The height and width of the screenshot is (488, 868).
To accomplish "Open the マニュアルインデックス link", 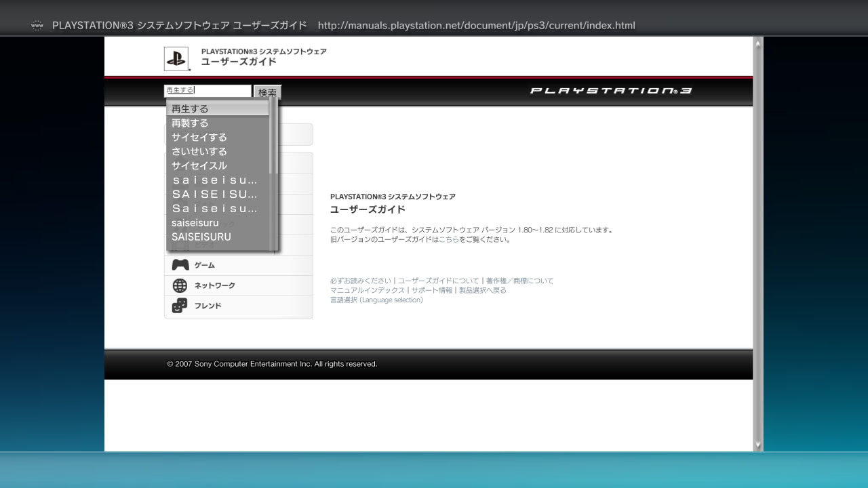I will (x=368, y=290).
